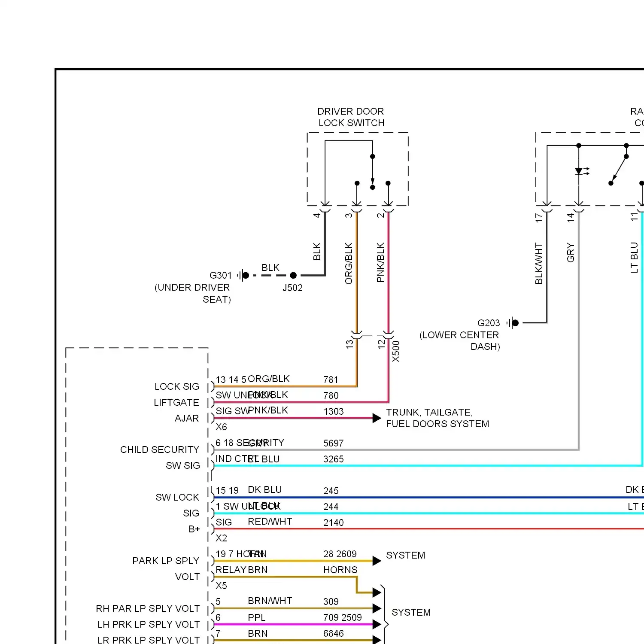The height and width of the screenshot is (644, 644).
Task: Click circuit number 780
Action: click(331, 395)
